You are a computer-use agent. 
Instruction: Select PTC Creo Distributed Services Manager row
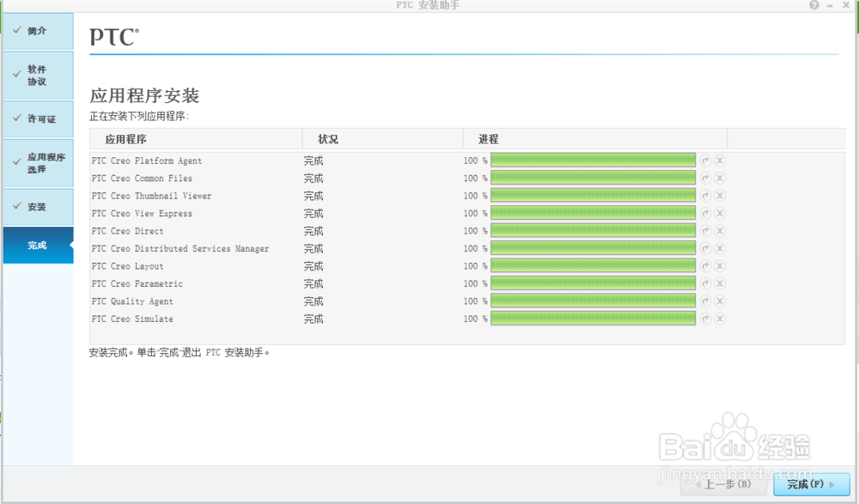[180, 249]
